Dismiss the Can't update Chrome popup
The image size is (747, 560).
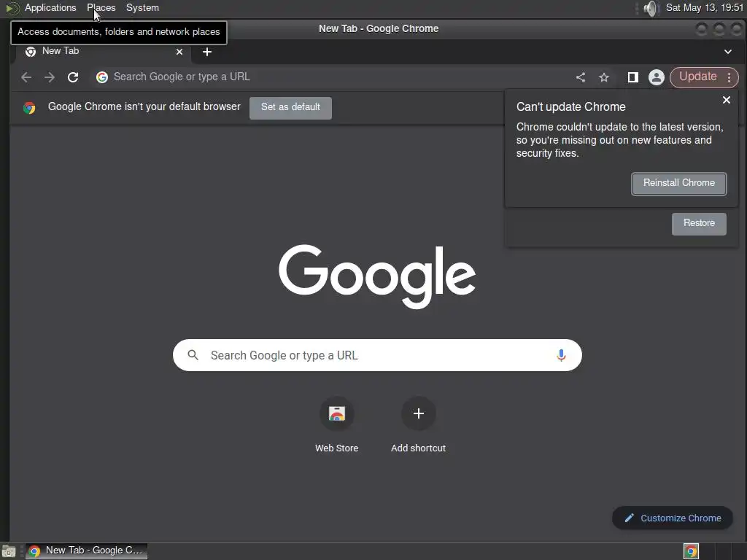[726, 100]
